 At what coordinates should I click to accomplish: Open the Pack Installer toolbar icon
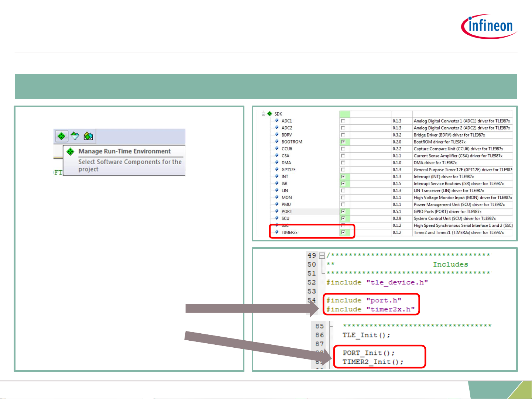point(88,136)
